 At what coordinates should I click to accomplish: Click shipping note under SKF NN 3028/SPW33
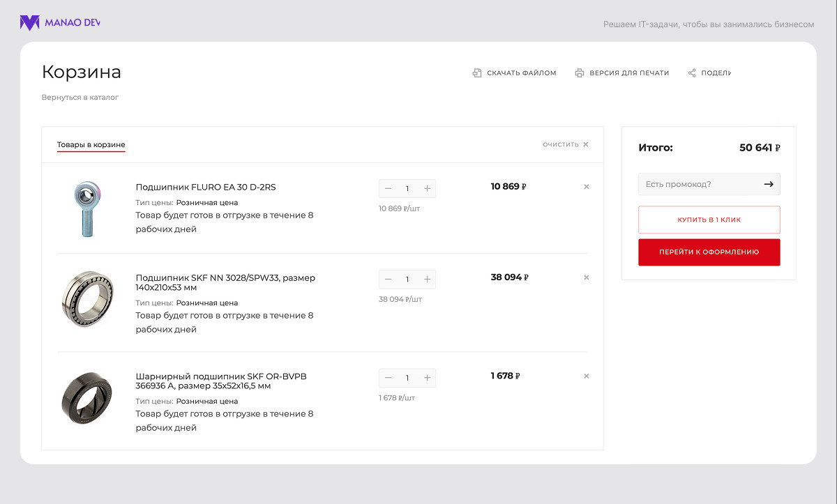click(225, 323)
